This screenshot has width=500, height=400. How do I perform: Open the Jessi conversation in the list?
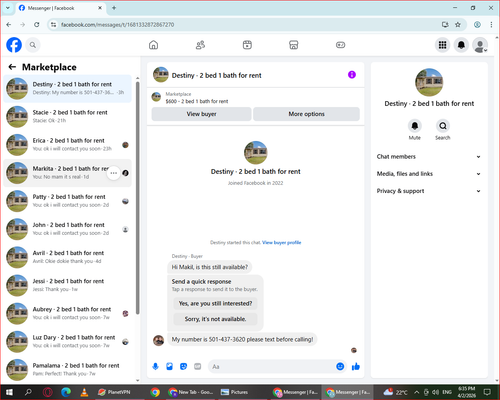click(x=67, y=285)
